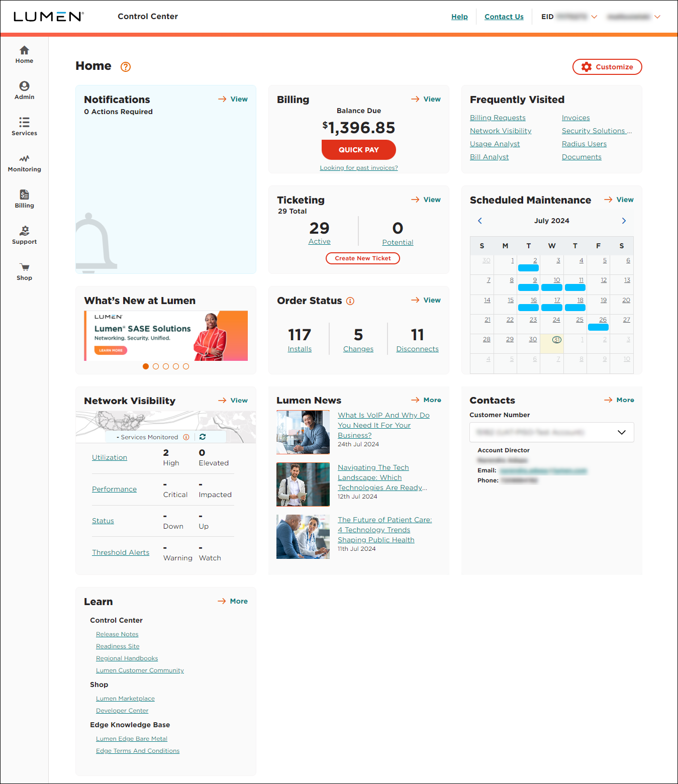The height and width of the screenshot is (784, 678).
Task: Open More Lumen News
Action: 426,400
